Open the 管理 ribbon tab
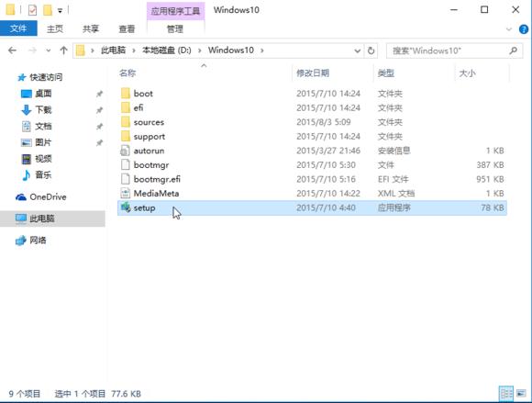 (175, 28)
